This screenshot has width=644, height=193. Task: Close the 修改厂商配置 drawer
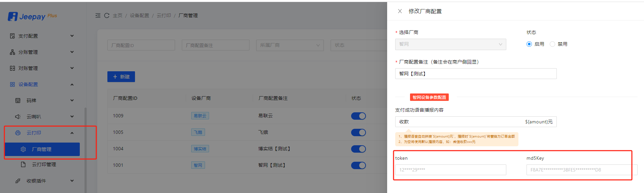400,11
